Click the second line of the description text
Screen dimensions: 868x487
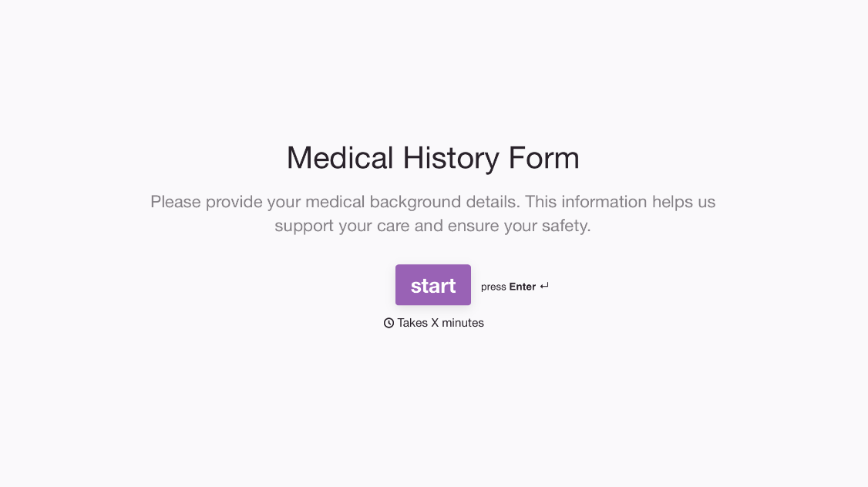432,226
